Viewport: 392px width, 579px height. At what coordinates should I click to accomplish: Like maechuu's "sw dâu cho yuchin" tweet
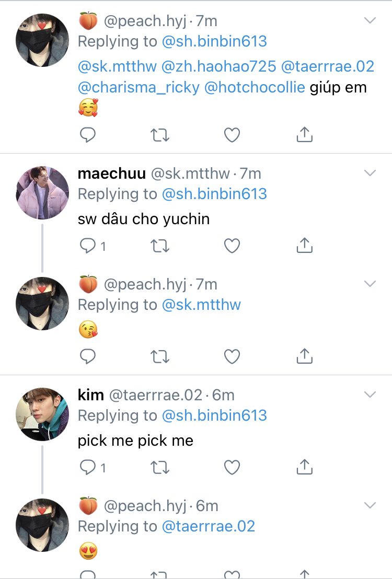point(232,246)
